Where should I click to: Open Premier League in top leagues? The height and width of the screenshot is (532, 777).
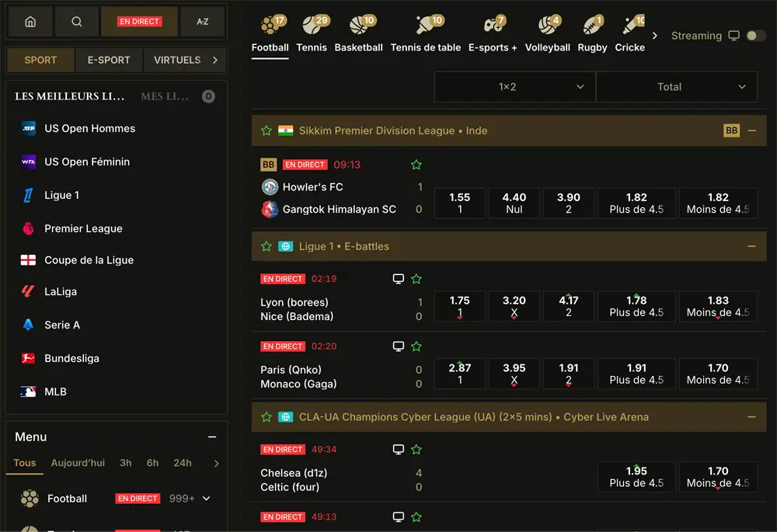tap(83, 228)
